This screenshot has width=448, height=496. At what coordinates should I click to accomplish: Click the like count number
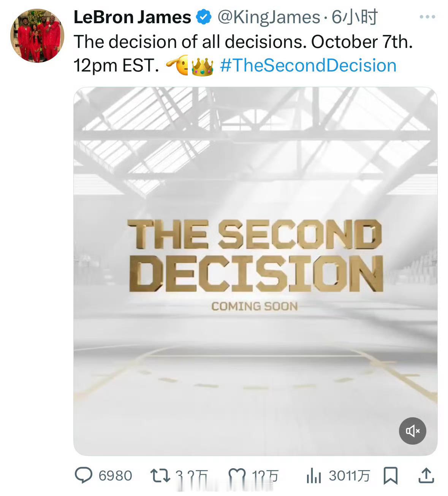click(x=265, y=475)
